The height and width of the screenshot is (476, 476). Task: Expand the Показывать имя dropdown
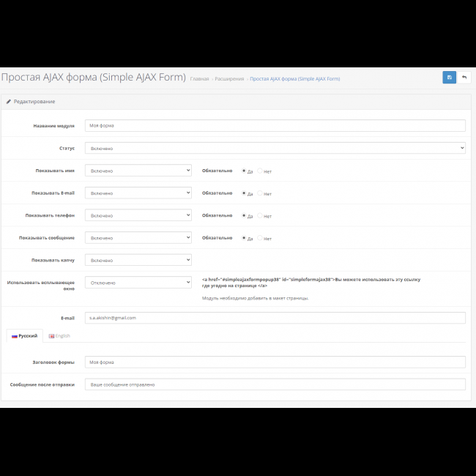click(138, 171)
